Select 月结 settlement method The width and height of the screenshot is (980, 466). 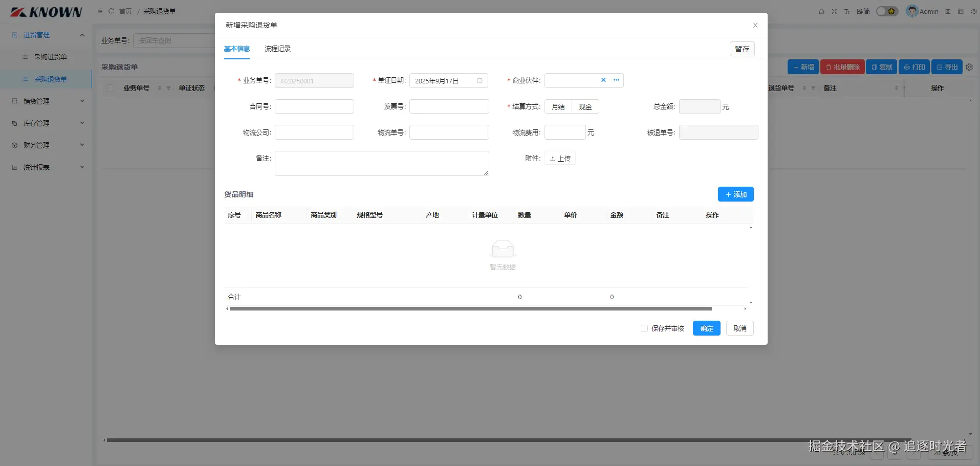[x=558, y=106]
